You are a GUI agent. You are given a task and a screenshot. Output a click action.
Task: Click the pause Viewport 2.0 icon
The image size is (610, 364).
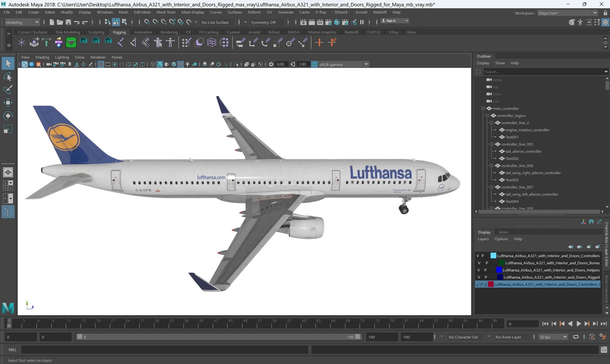pos(362,22)
